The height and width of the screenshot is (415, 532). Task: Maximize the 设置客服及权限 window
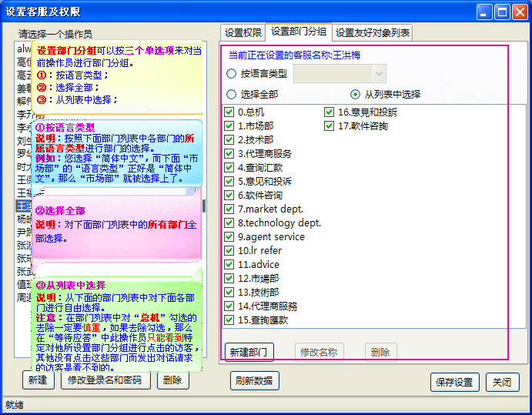coord(502,11)
